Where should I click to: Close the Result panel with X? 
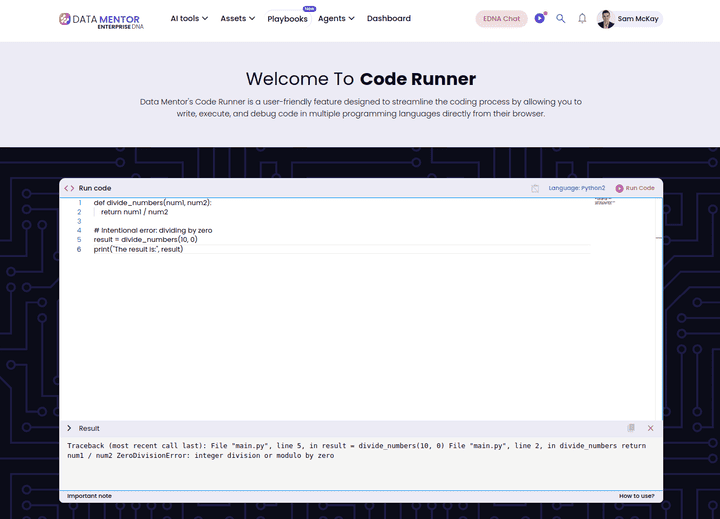click(x=650, y=428)
